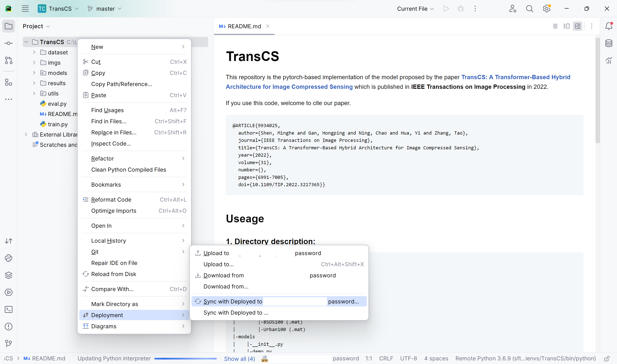Open the SciView chart tool window
Image resolution: width=617 pixels, height=364 pixels.
click(609, 60)
